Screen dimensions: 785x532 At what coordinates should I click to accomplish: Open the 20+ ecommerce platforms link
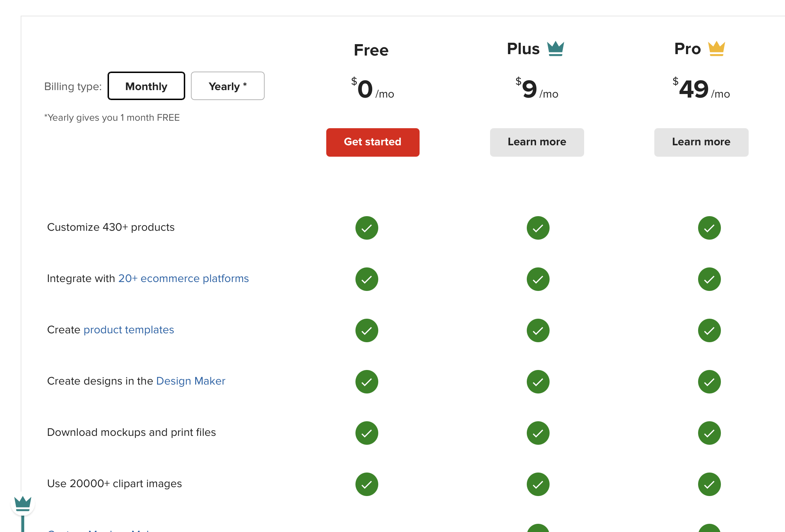[x=183, y=278]
